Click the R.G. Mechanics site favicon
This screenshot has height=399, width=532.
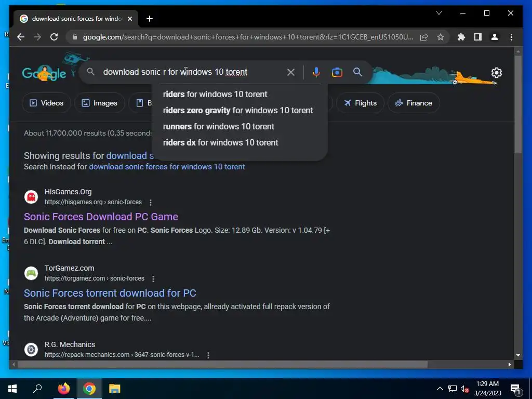pyautogui.click(x=31, y=350)
